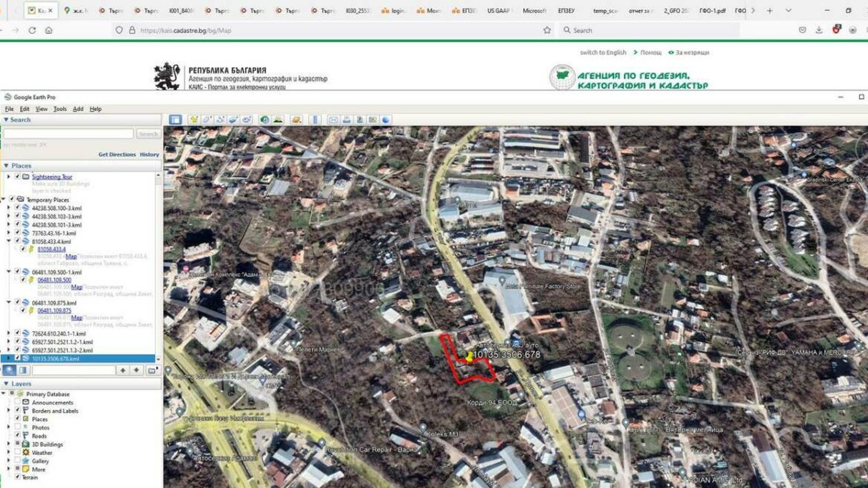
Task: Toggle the Terrain layer checkbox
Action: click(x=17, y=477)
